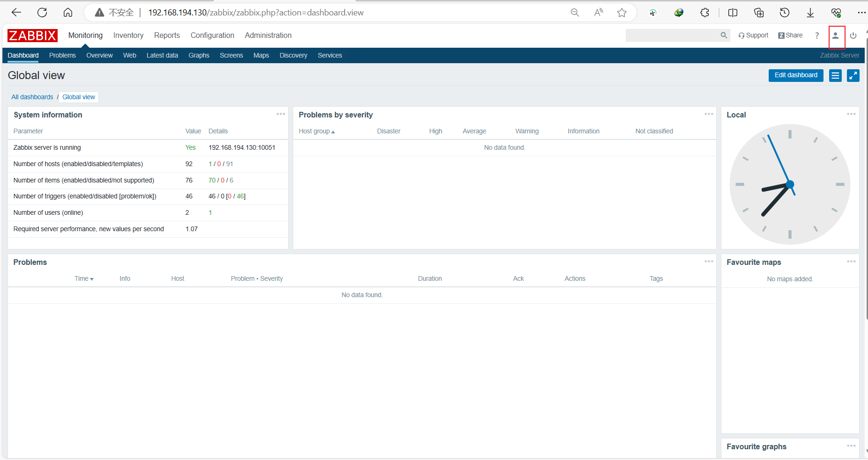Click the sign out power icon
The image size is (868, 460).
[853, 36]
